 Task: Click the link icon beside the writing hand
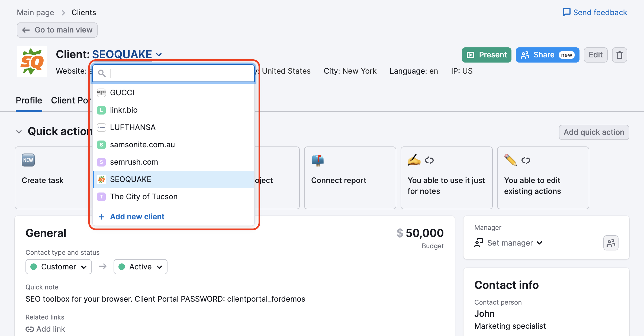click(x=429, y=160)
